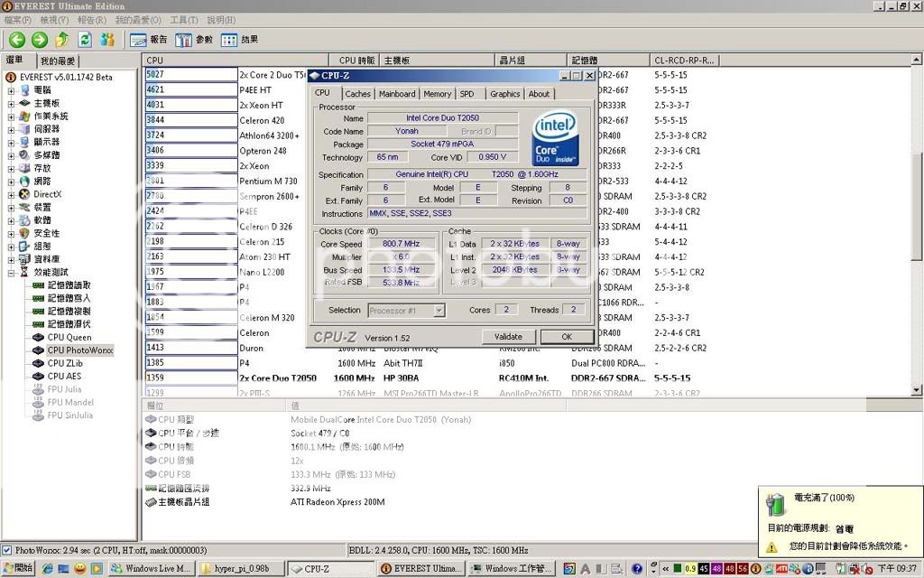The height and width of the screenshot is (578, 924).
Task: Switch to the Mainboard tab in CPU-Z
Action: coord(397,94)
